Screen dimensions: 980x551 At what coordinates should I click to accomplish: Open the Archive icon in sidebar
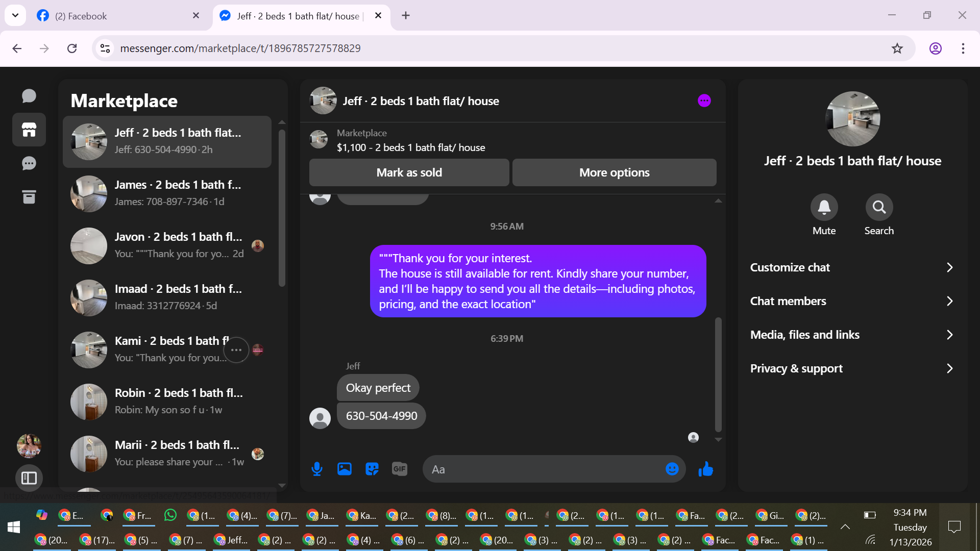pyautogui.click(x=29, y=197)
